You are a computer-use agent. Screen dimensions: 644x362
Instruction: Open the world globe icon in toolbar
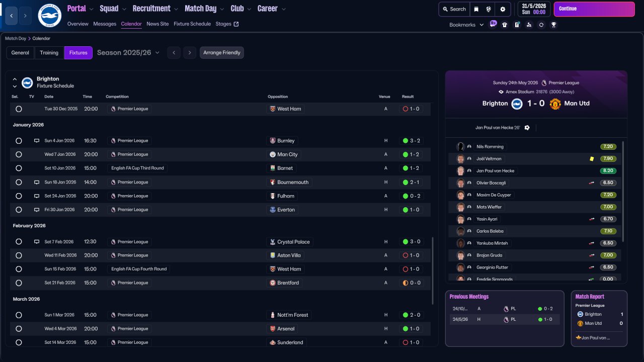(489, 9)
